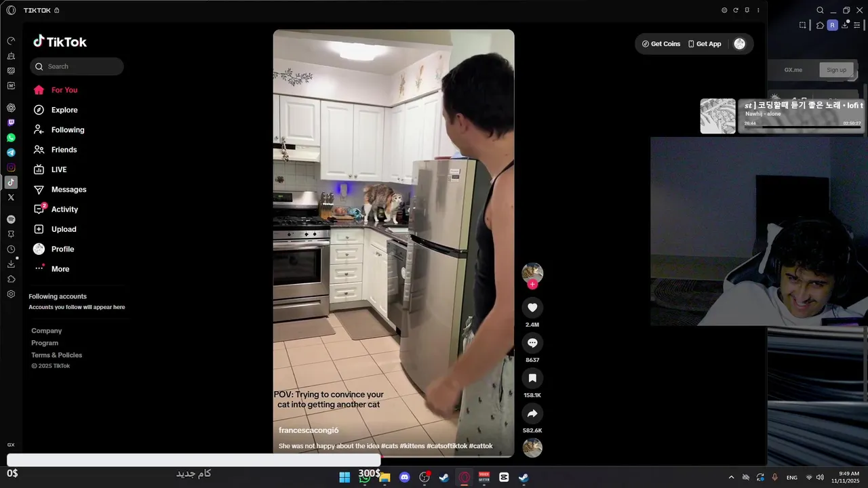
Task: Click the TikTok logo
Action: point(60,41)
